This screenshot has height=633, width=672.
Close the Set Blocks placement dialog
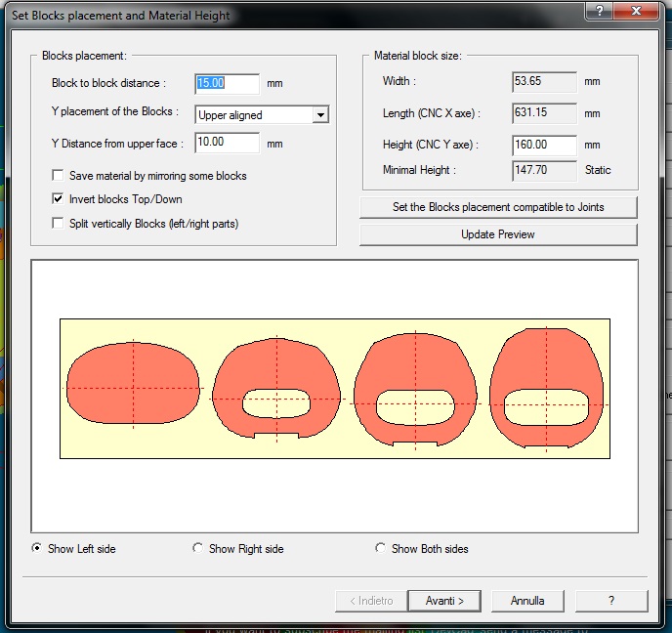coord(643,10)
